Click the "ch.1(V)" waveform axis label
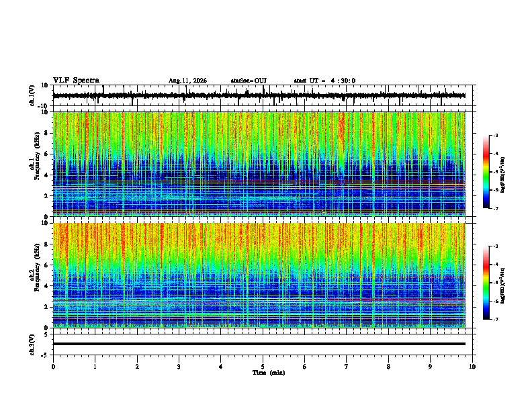Screen dimensions: 532x411 [x=32, y=95]
